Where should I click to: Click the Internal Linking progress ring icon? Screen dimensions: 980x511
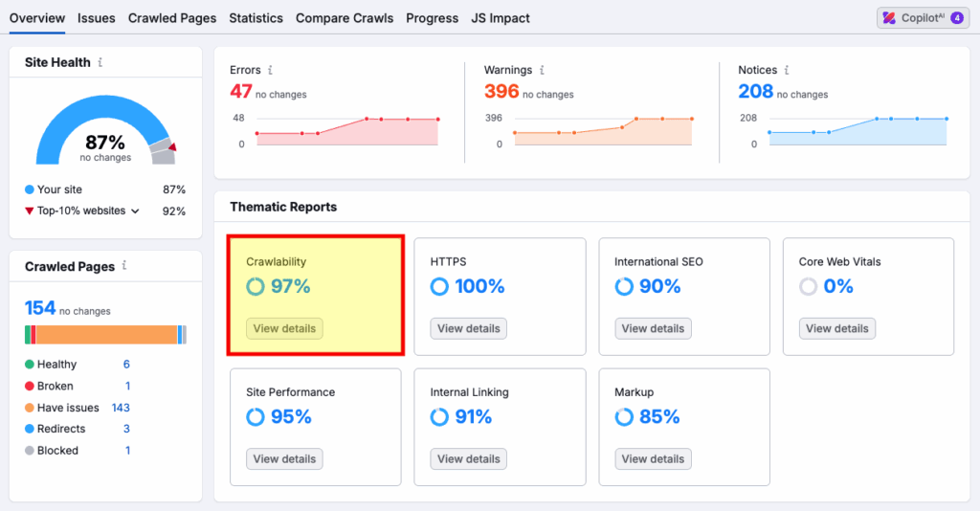tap(439, 416)
